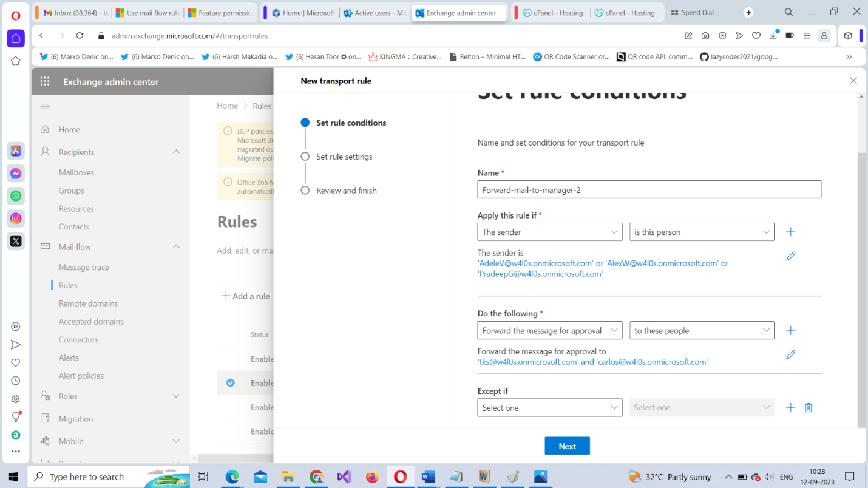This screenshot has width=868, height=488.
Task: Select the 'Set rule settings' step
Action: point(344,157)
